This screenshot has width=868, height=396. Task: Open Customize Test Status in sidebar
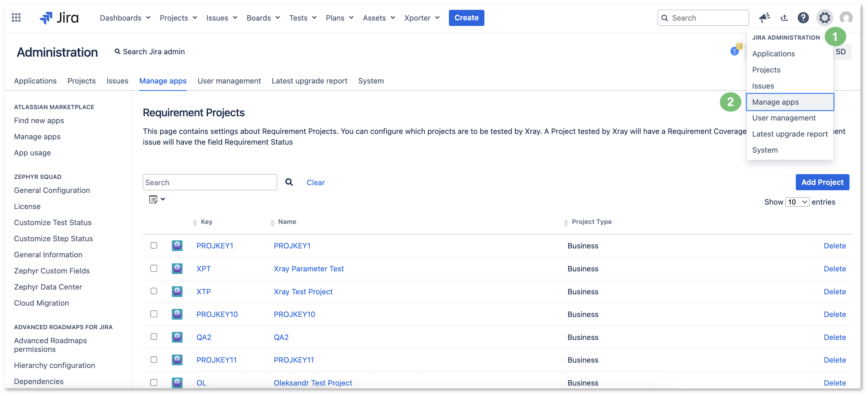(52, 222)
